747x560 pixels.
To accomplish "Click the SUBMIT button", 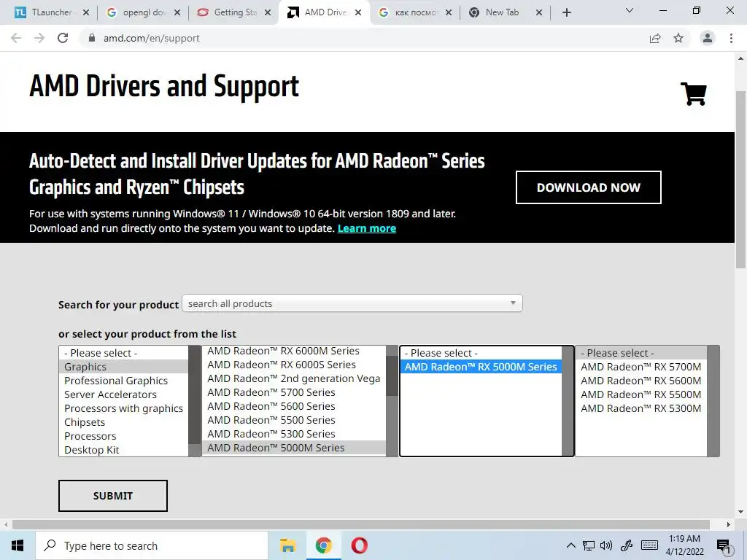I will (x=113, y=496).
